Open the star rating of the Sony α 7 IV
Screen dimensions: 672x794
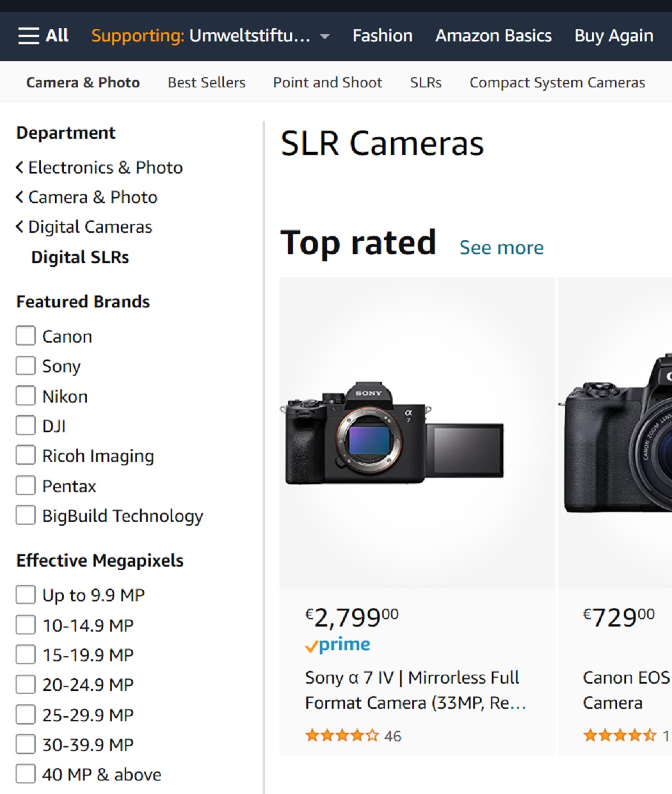tap(342, 735)
